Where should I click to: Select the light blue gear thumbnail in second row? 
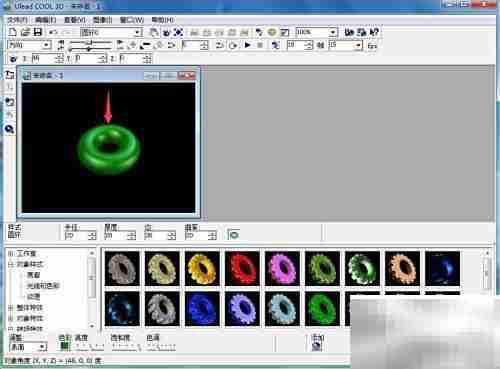click(x=282, y=309)
